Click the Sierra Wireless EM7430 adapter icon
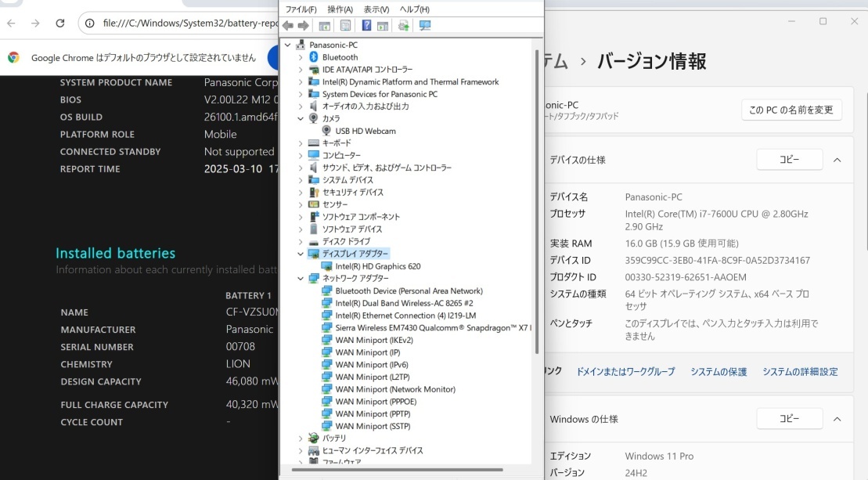 tap(326, 328)
